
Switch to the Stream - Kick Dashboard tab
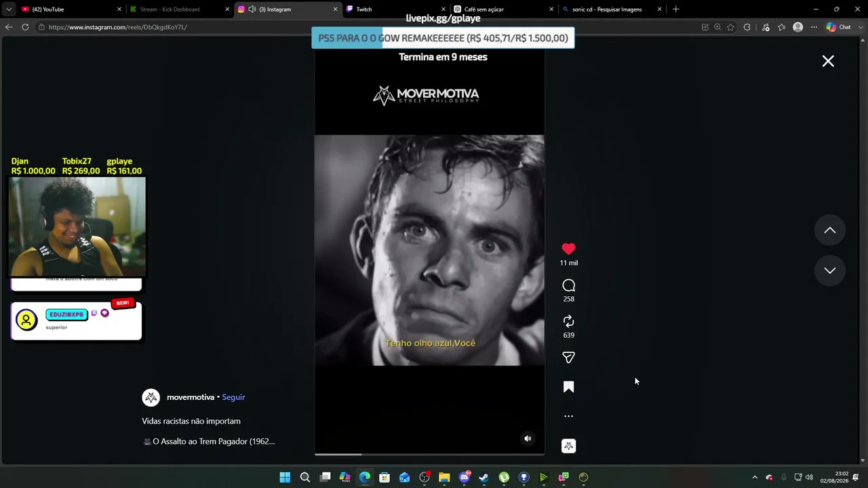coord(180,9)
